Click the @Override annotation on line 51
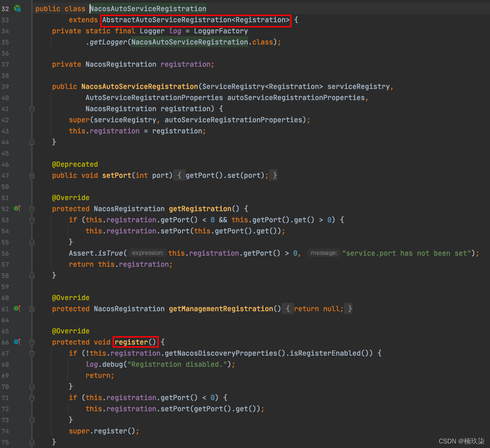The height and width of the screenshot is (448, 490). [x=71, y=198]
